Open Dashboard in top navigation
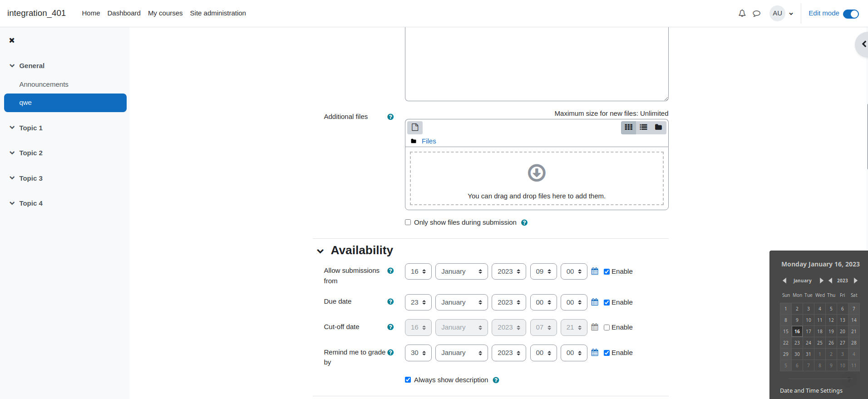The width and height of the screenshot is (868, 399). tap(124, 13)
